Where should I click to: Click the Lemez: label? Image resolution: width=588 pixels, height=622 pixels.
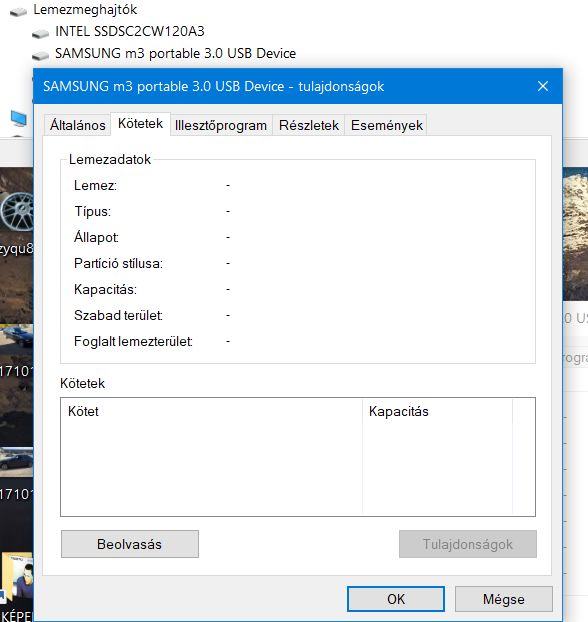(x=95, y=185)
